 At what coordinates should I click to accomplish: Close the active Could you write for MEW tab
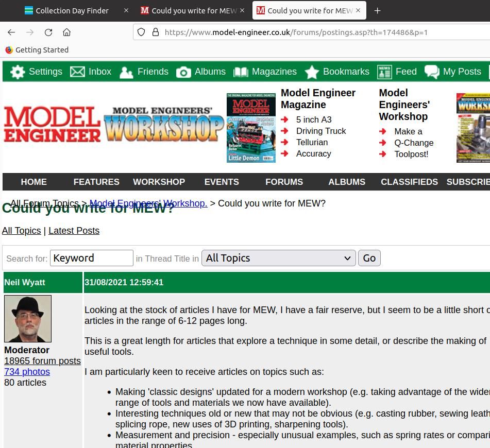[358, 10]
